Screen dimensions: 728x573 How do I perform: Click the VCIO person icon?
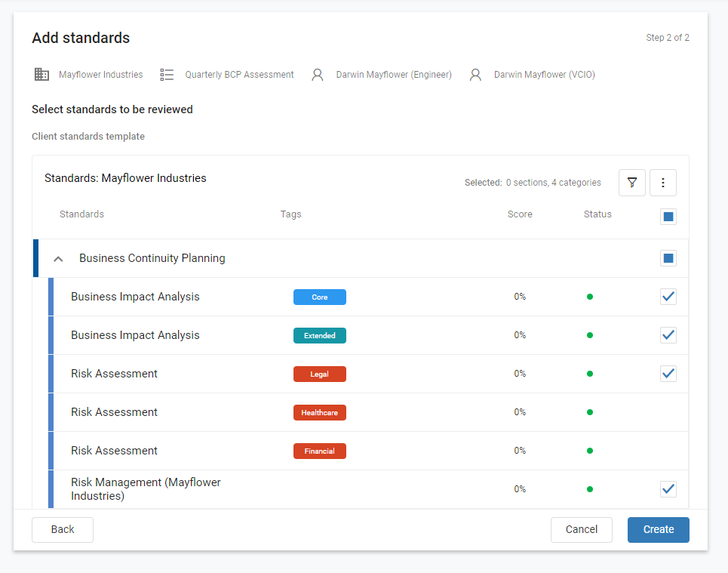click(x=475, y=74)
